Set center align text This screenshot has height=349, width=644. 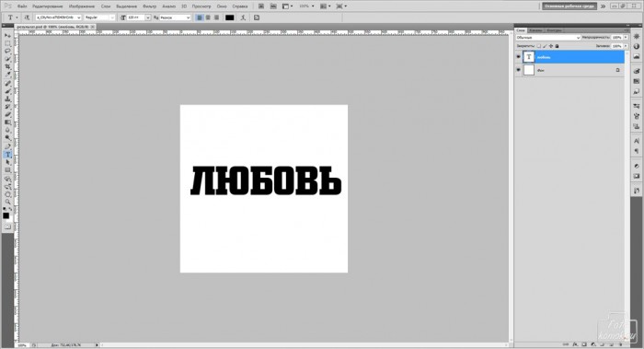click(x=208, y=17)
